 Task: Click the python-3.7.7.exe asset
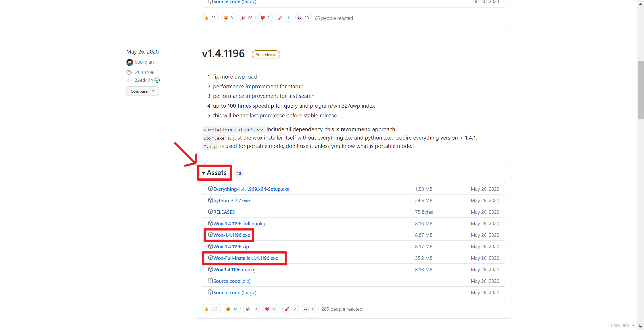231,201
